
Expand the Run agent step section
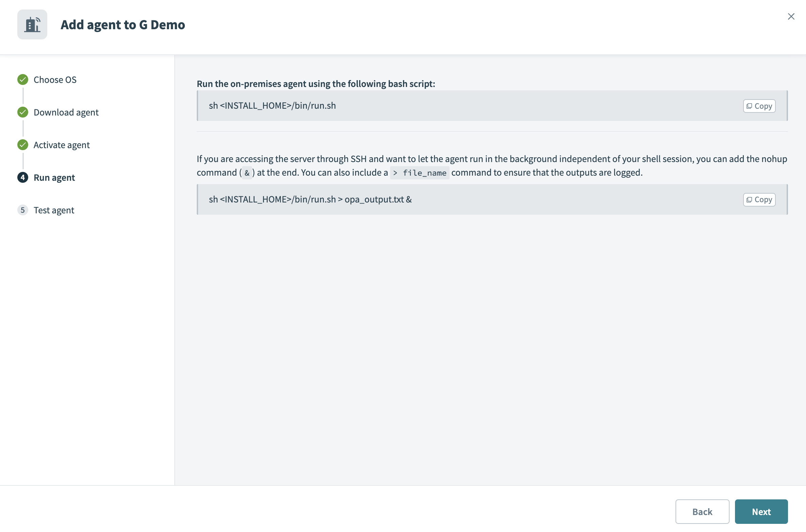coord(54,176)
